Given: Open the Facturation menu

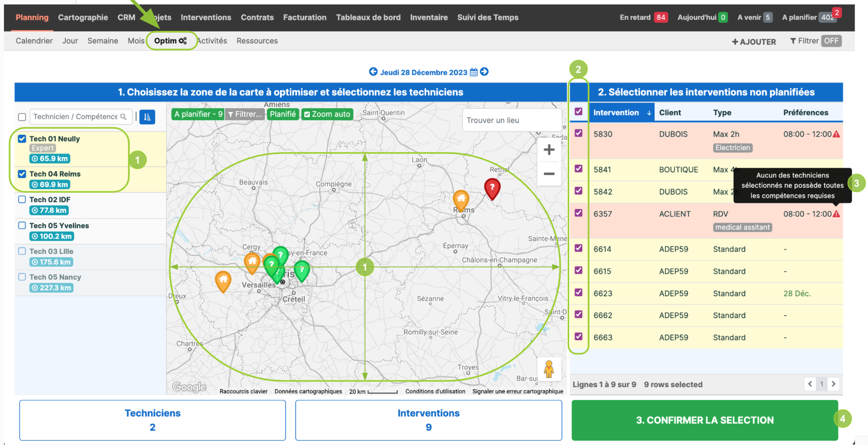Looking at the screenshot, I should tap(305, 17).
